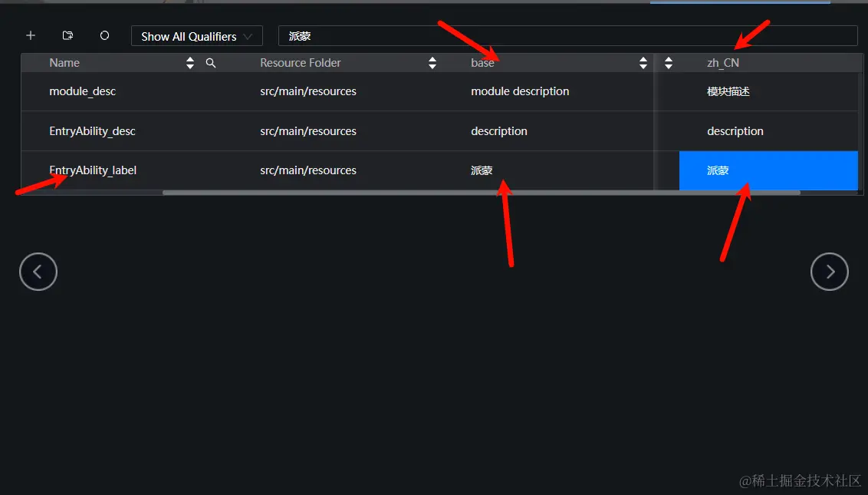Click resource folder cell of EntryAbility_label
This screenshot has height=495, width=868.
[x=308, y=170]
